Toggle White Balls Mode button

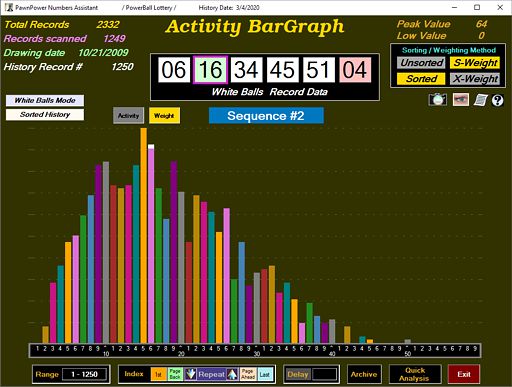click(45, 100)
